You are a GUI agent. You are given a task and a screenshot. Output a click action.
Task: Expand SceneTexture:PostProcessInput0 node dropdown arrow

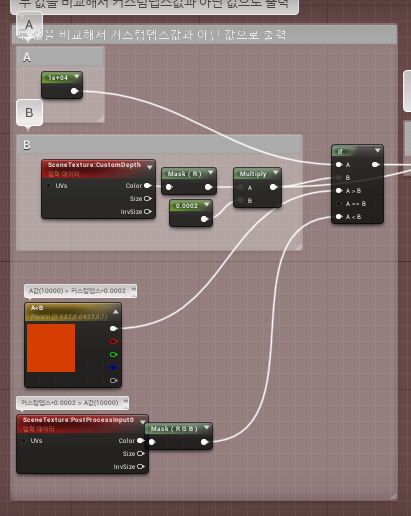coord(143,422)
